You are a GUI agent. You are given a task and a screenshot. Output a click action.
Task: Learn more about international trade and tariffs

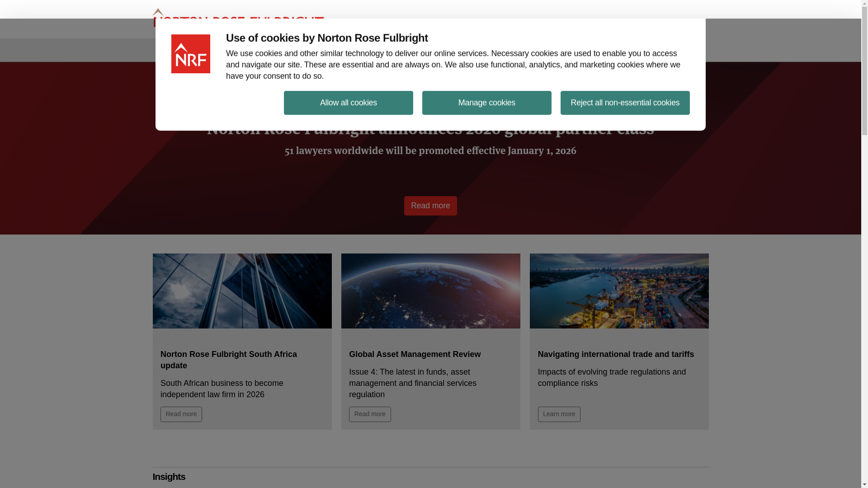(559, 414)
